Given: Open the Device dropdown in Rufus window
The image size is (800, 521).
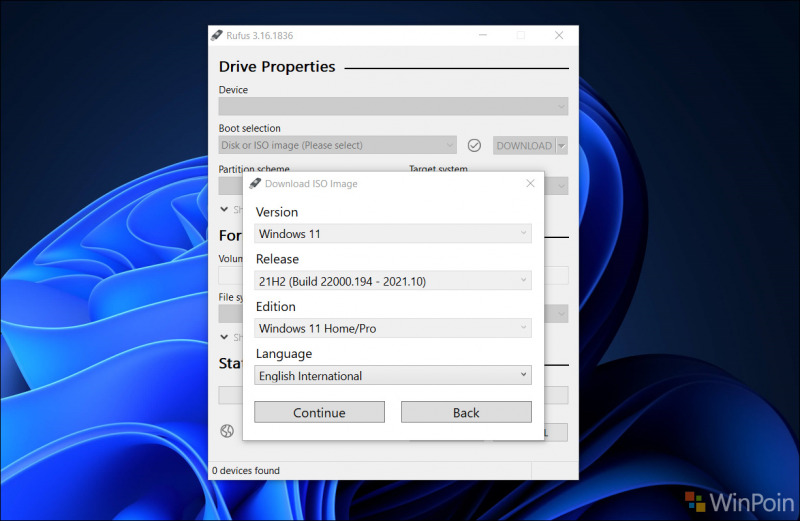Looking at the screenshot, I should pos(393,106).
